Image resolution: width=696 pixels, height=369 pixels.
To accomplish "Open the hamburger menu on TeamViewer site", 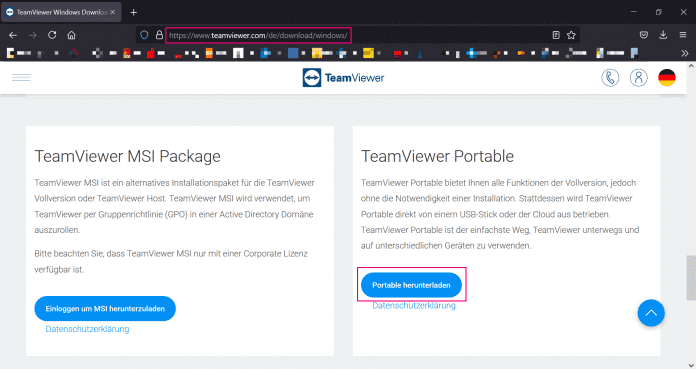I will pyautogui.click(x=21, y=78).
